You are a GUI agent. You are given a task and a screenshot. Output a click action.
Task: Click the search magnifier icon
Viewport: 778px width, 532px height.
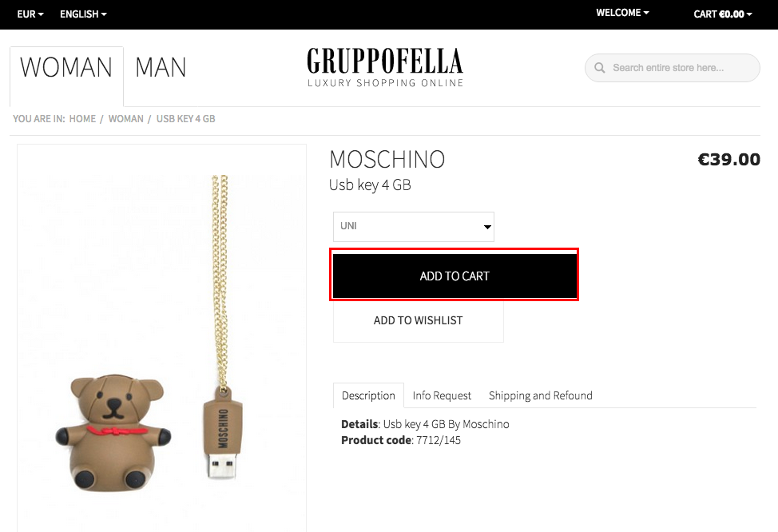pos(599,67)
